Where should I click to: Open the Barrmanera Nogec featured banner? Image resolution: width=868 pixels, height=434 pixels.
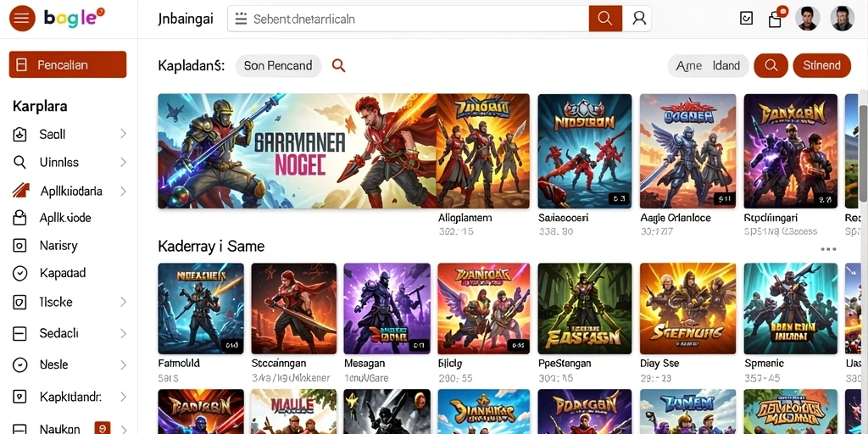pyautogui.click(x=298, y=151)
